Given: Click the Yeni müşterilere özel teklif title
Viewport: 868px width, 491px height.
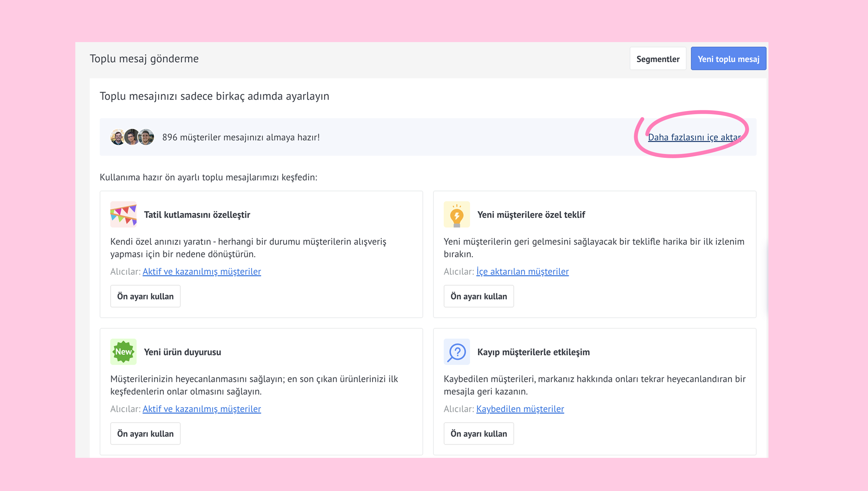Looking at the screenshot, I should pyautogui.click(x=531, y=215).
